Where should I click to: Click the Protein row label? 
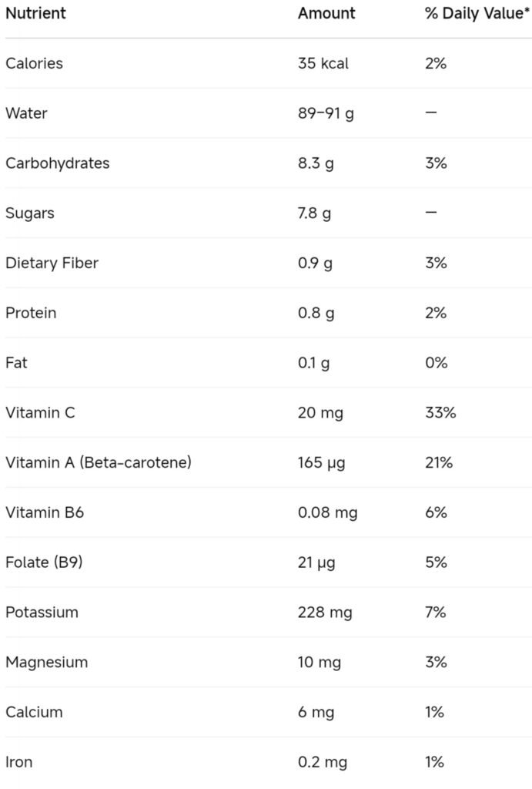pyautogui.click(x=31, y=313)
